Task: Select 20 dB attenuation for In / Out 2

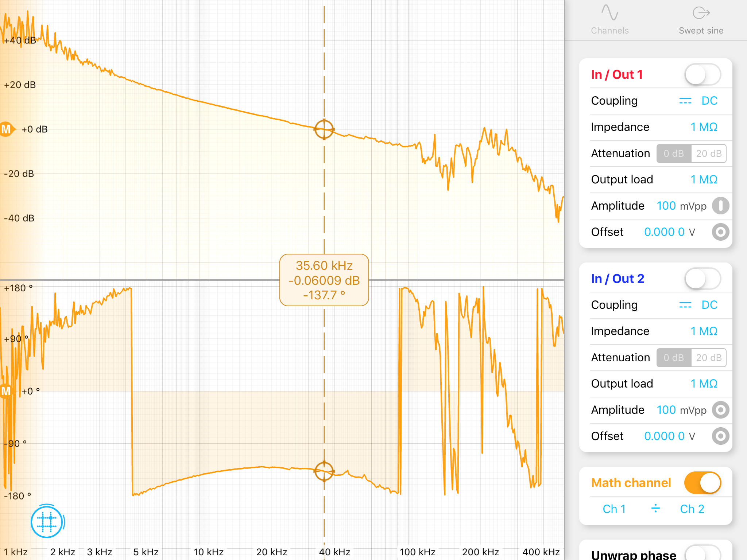Action: [709, 358]
